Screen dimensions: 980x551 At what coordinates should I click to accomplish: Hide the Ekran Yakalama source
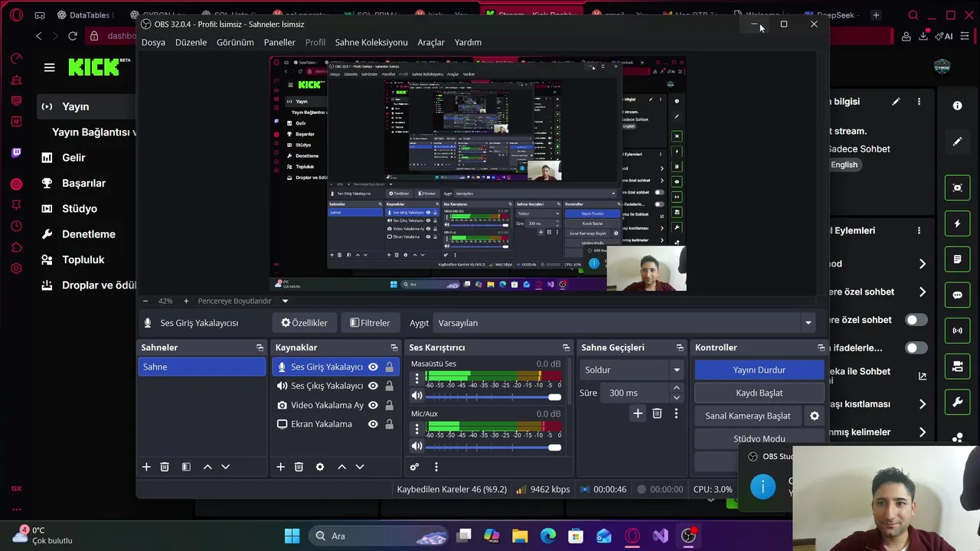[x=373, y=424]
